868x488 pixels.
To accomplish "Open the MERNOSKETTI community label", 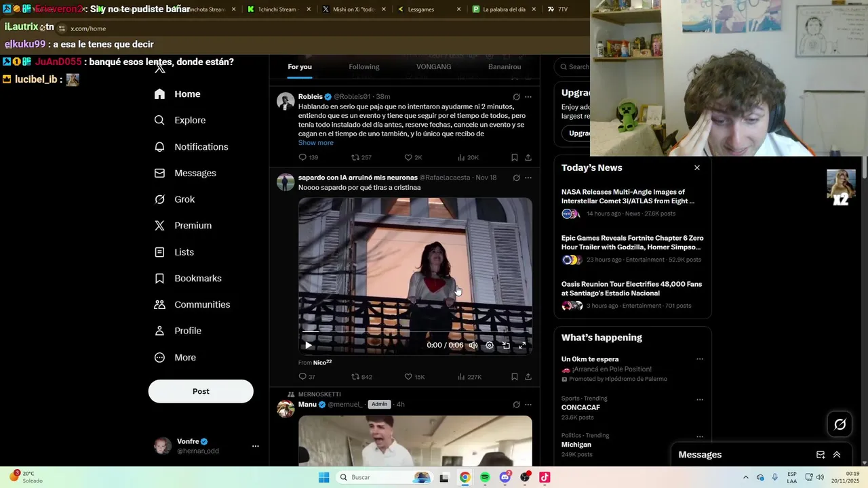I will [x=319, y=394].
